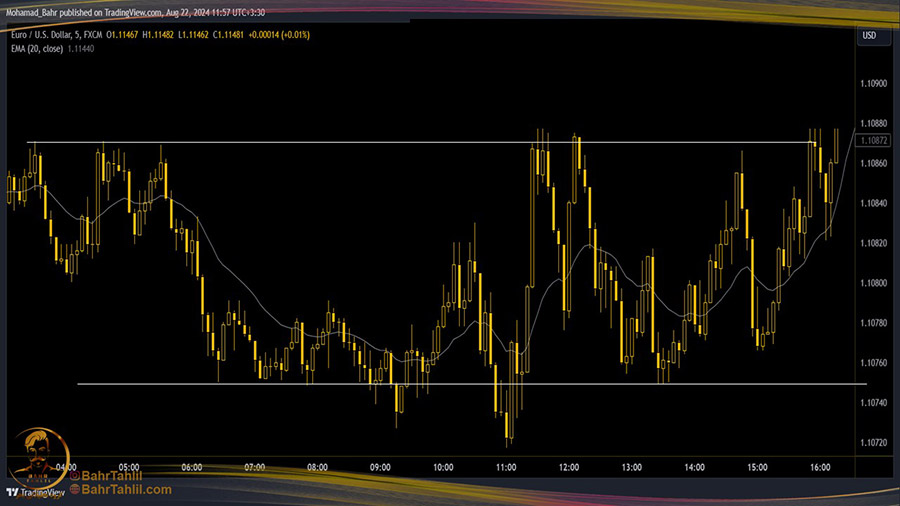The height and width of the screenshot is (506, 900).
Task: Click the 1.10720 price axis label
Action: pyautogui.click(x=872, y=442)
